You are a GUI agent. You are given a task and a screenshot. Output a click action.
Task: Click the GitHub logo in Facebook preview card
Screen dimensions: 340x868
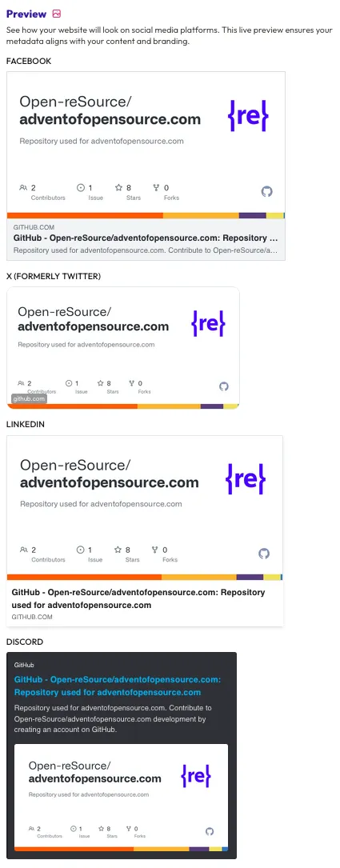267,191
